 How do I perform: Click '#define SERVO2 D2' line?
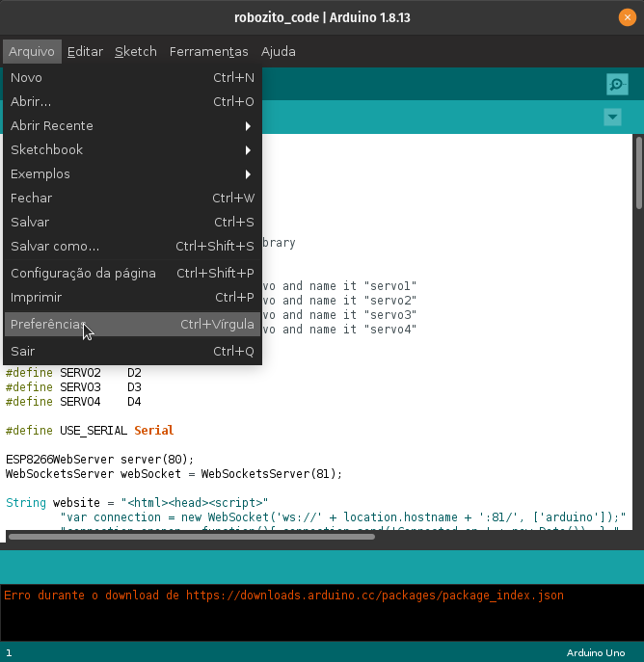[73, 373]
